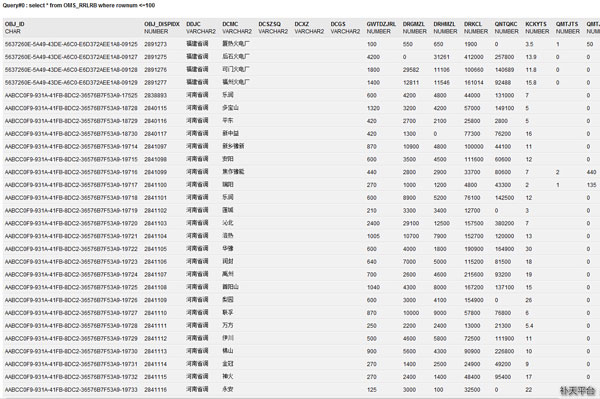Image resolution: width=600 pixels, height=399 pixels.
Task: Click the OBJ_ID column header
Action: click(x=15, y=24)
